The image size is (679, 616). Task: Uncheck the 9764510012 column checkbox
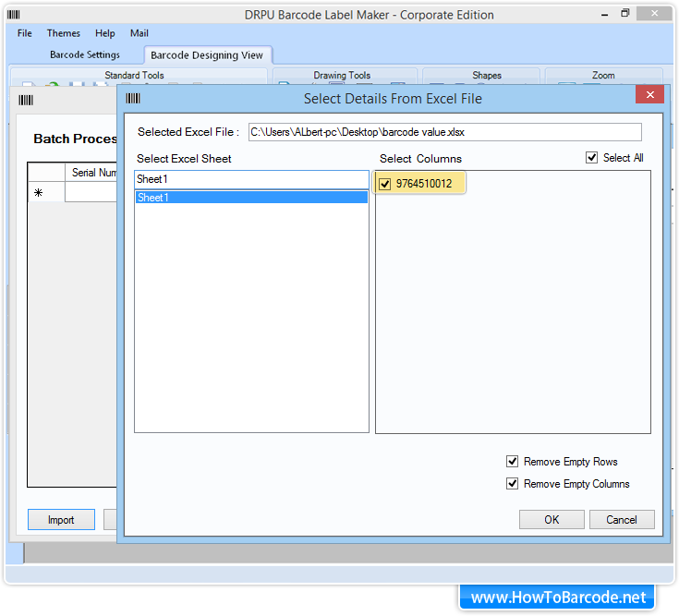(x=385, y=184)
